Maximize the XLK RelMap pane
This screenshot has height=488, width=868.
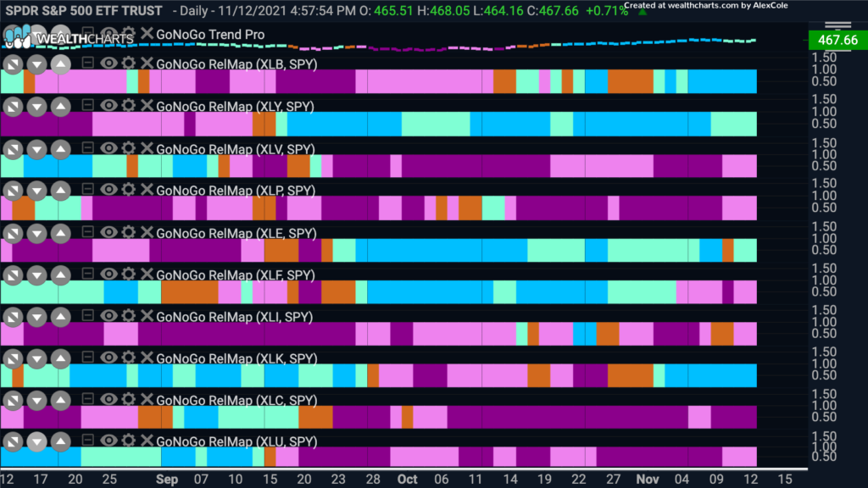coord(13,359)
